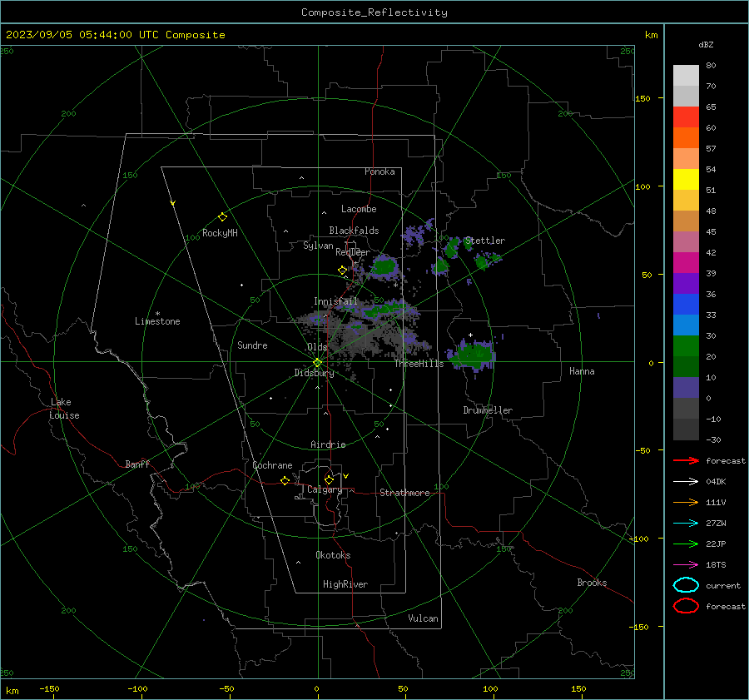Click the yellow V marker northwest of RockyMH
This screenshot has height=700, width=749.
coord(173,203)
